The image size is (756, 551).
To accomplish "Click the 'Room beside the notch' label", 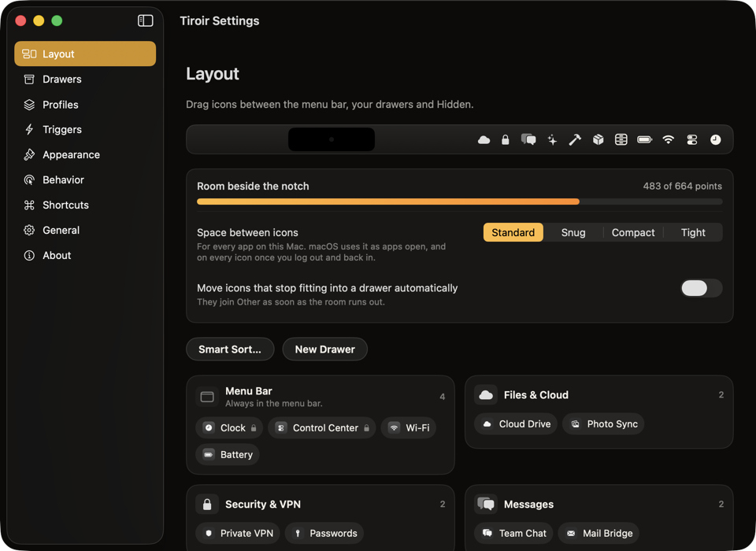I will click(x=253, y=186).
